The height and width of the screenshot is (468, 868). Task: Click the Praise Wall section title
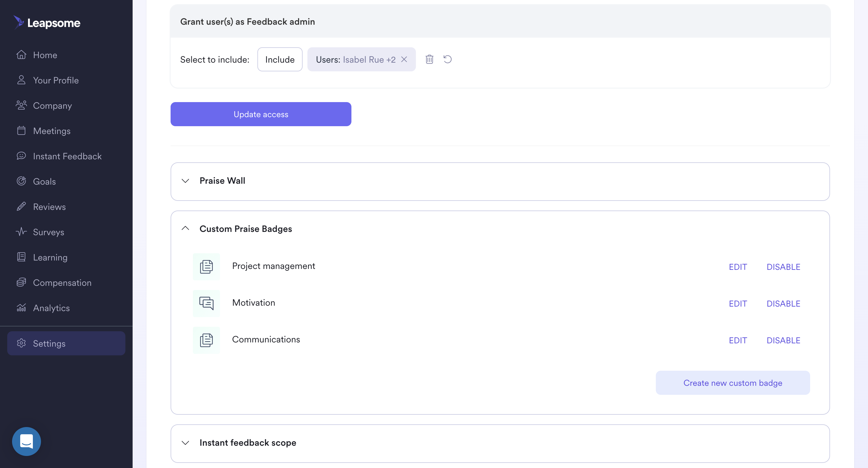[x=222, y=180]
